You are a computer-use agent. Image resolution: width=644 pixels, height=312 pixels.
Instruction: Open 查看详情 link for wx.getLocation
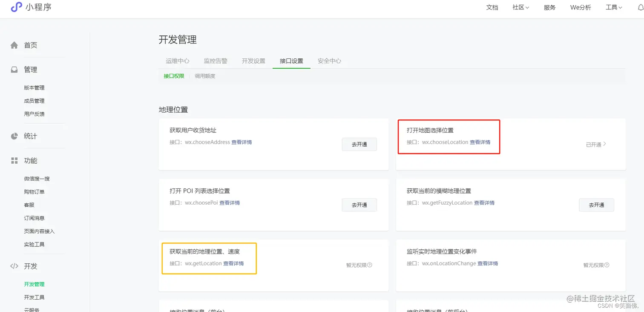pos(233,263)
